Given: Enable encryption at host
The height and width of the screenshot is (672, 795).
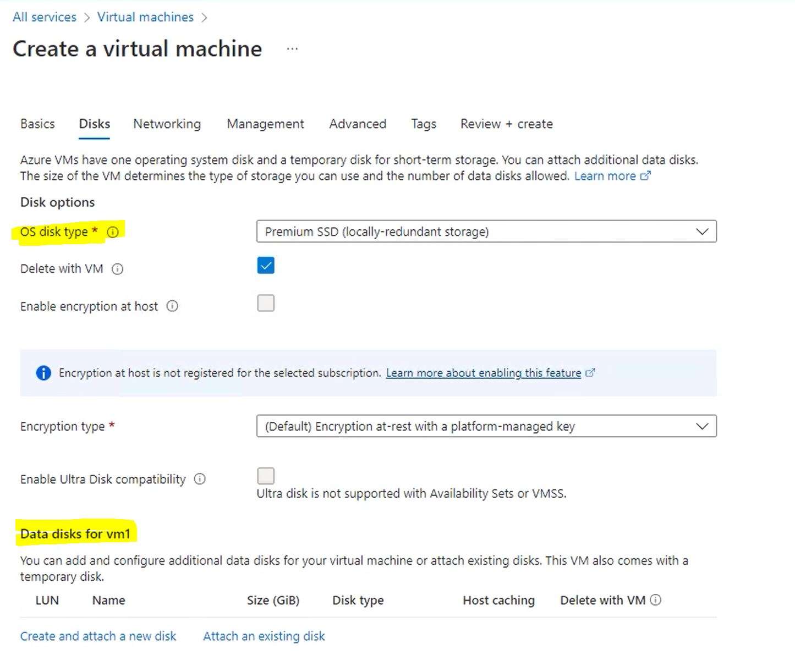Looking at the screenshot, I should (266, 303).
